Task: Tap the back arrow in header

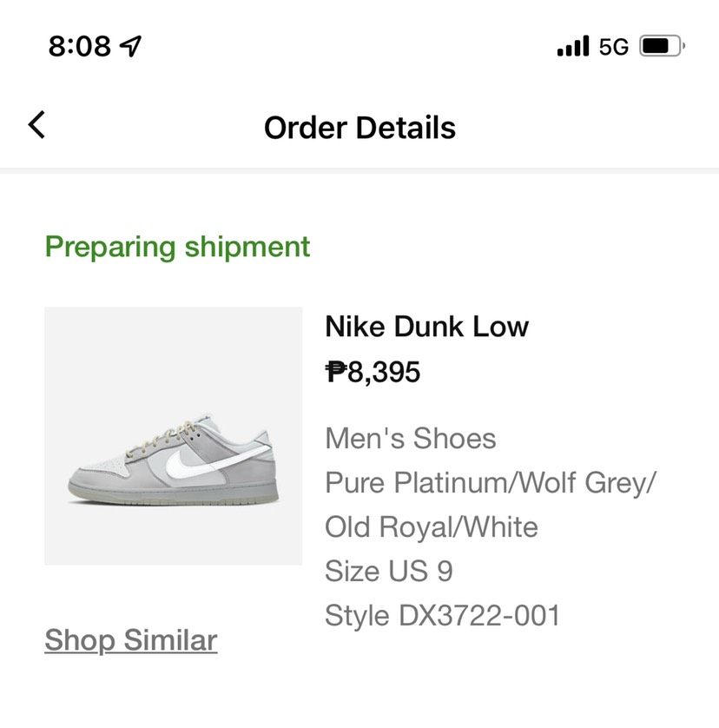Action: (36, 126)
